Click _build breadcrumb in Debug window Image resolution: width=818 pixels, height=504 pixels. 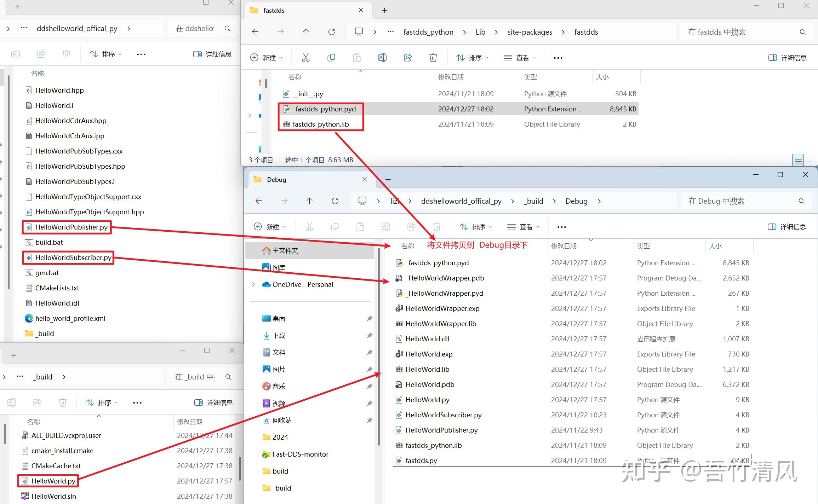click(x=533, y=201)
